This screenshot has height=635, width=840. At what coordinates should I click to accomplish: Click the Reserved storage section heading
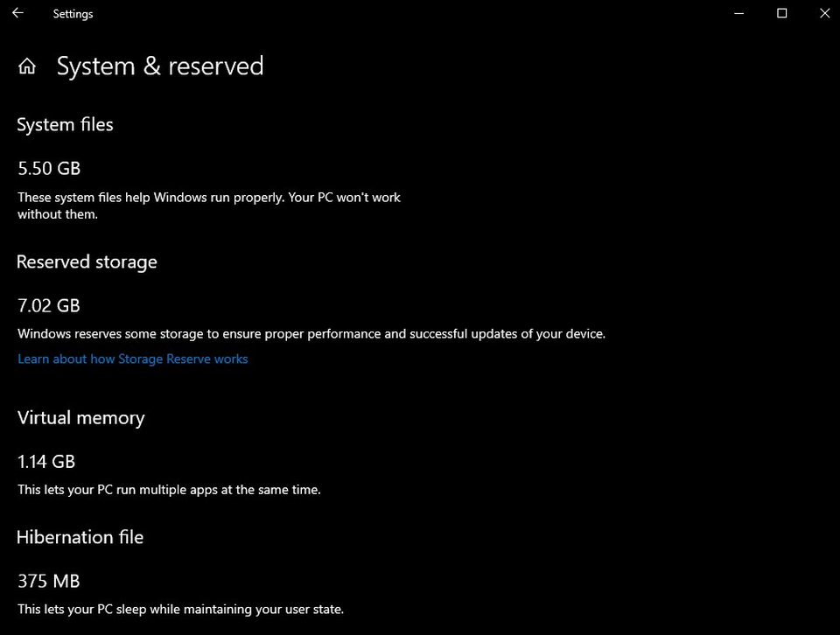coord(87,262)
